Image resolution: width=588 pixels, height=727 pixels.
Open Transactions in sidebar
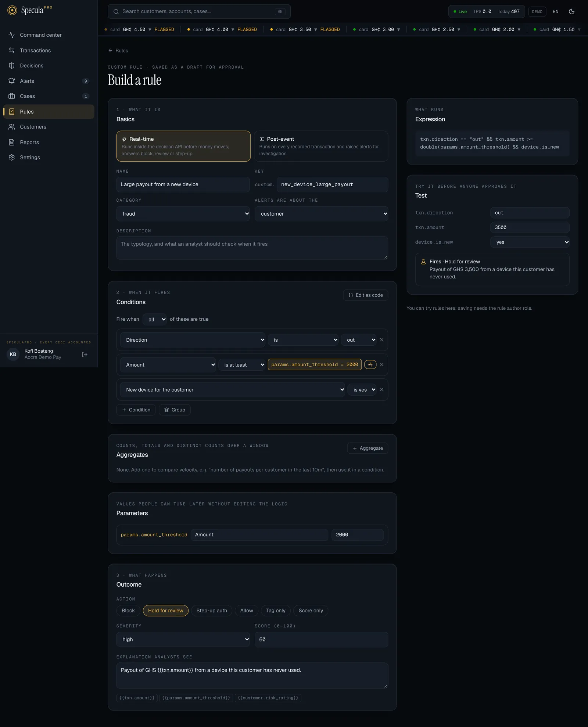[x=49, y=50]
